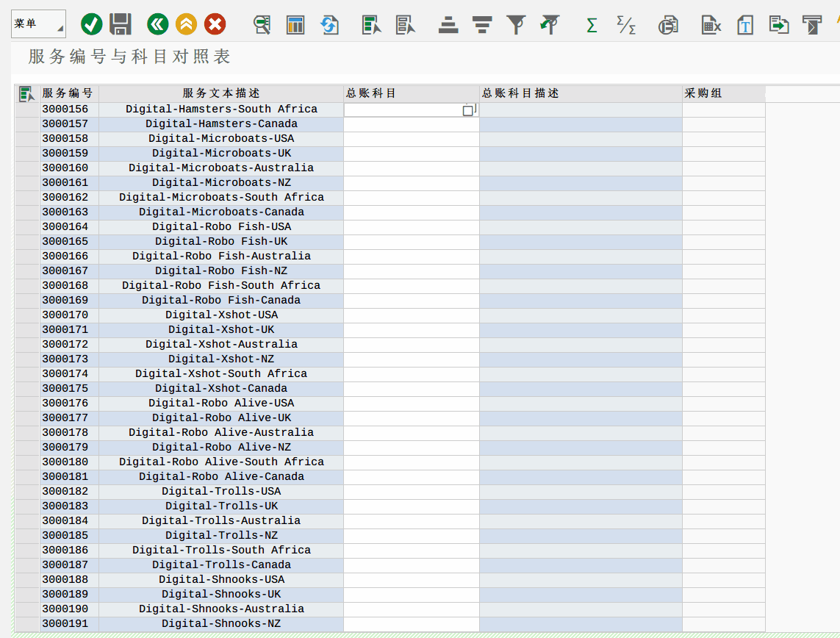The height and width of the screenshot is (638, 840).
Task: Select row header of 3000191
Action: point(26,623)
